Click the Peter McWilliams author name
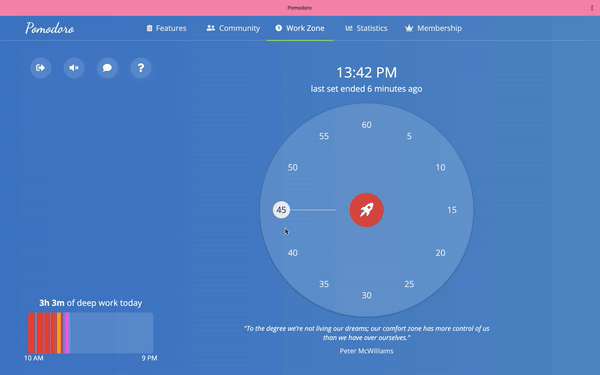 [367, 351]
